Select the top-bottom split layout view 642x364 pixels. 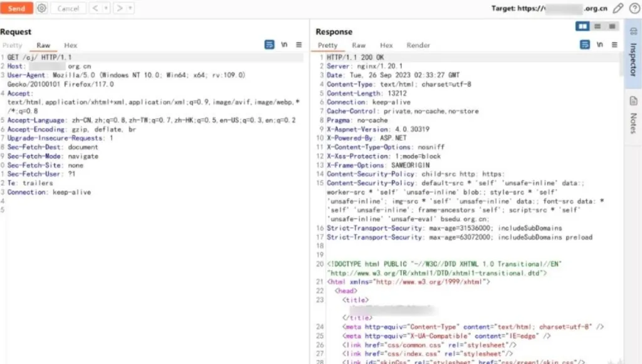(x=597, y=26)
